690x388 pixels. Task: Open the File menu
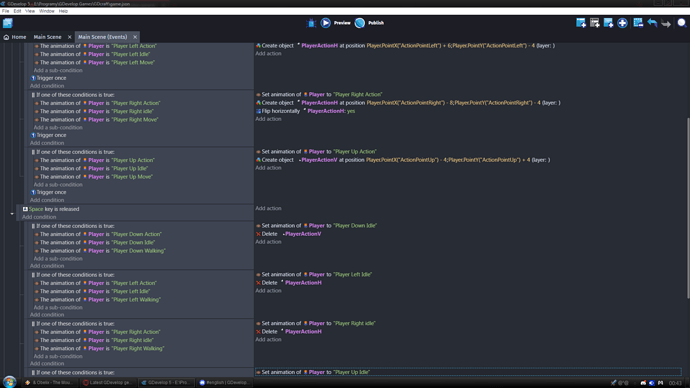pos(5,11)
